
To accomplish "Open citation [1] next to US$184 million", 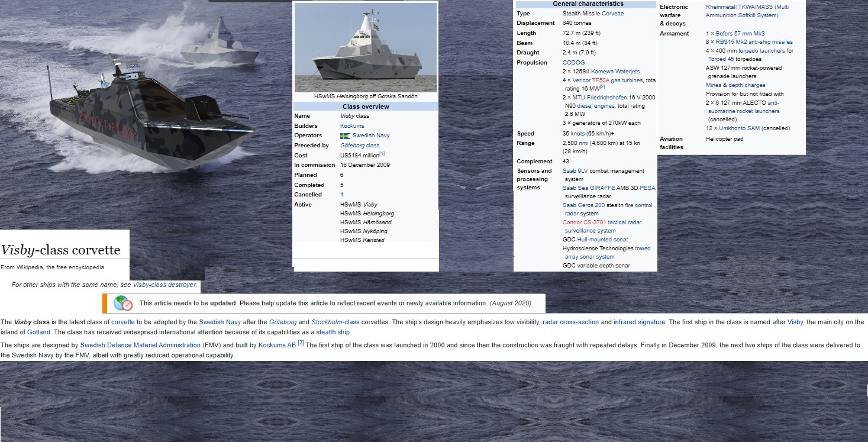I will click(x=382, y=154).
